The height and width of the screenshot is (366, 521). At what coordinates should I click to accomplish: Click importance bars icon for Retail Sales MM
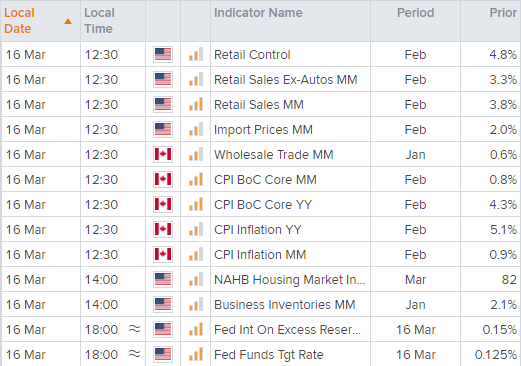(x=196, y=104)
